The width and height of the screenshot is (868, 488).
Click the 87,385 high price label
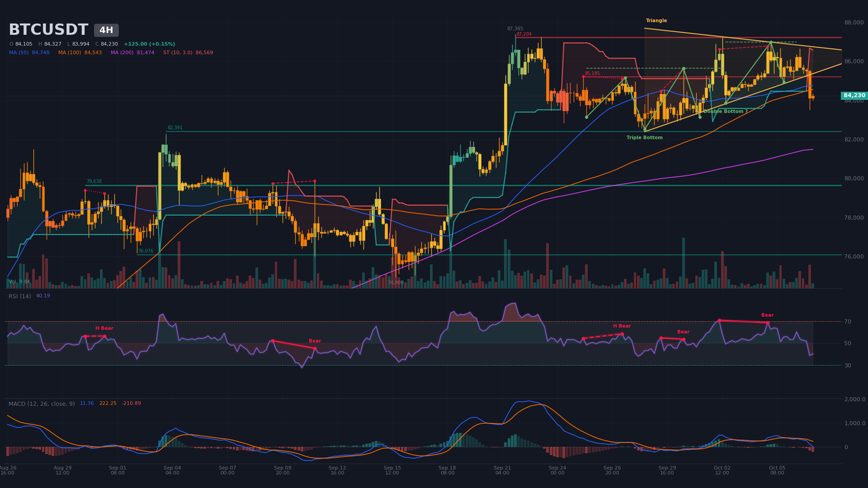pyautogui.click(x=515, y=29)
